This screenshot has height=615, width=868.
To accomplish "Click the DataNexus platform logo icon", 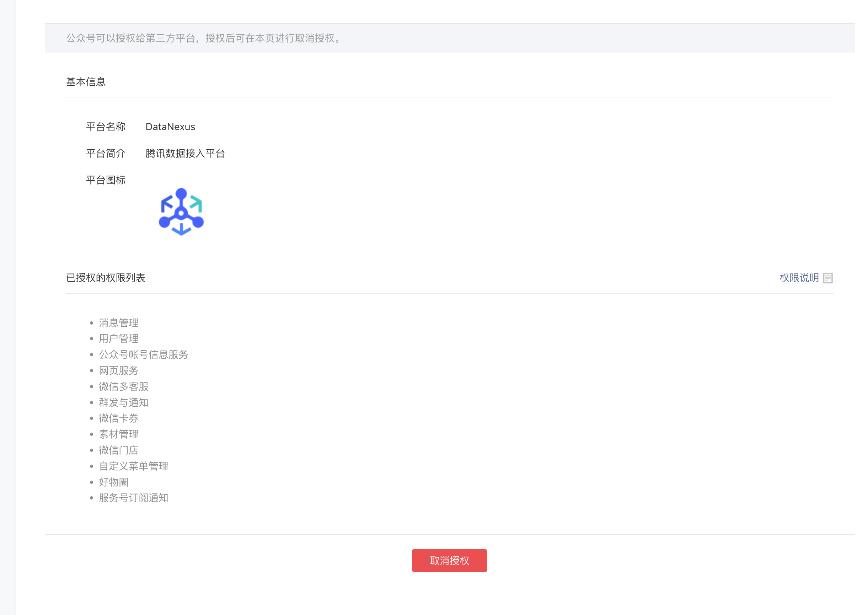I will [181, 212].
